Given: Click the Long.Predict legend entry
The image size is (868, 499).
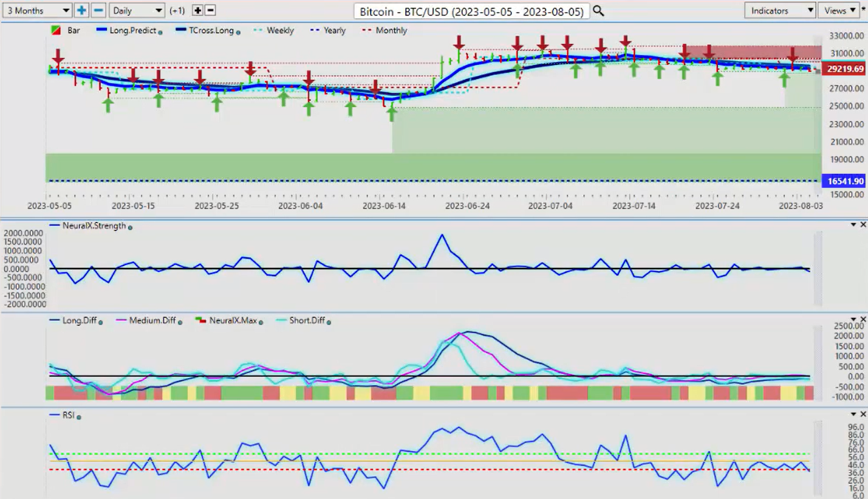Looking at the screenshot, I should [134, 30].
